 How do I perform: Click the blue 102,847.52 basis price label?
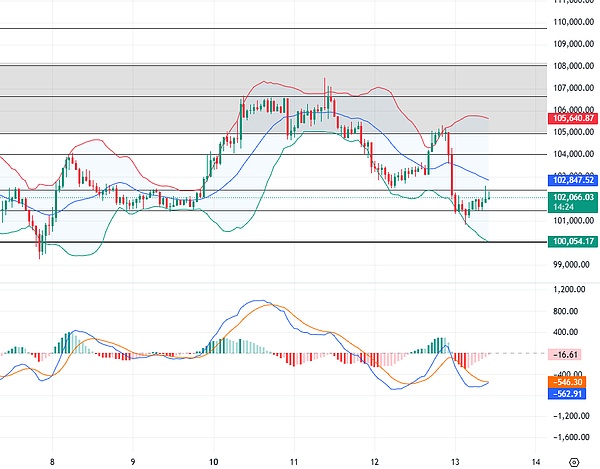572,181
